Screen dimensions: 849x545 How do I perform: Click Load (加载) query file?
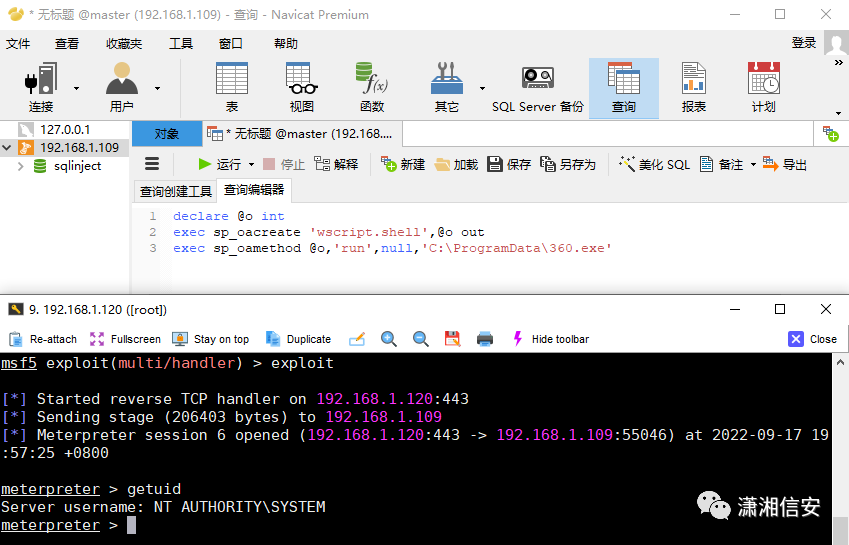(x=456, y=164)
